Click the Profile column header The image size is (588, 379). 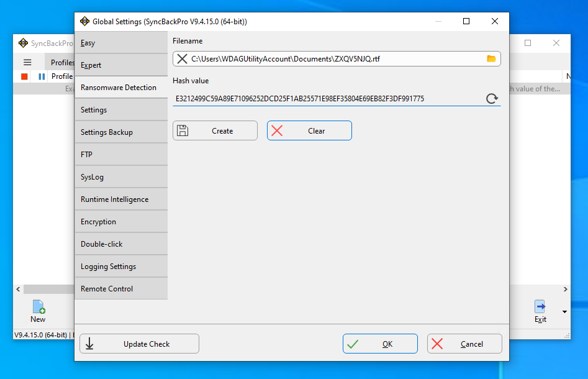point(62,76)
